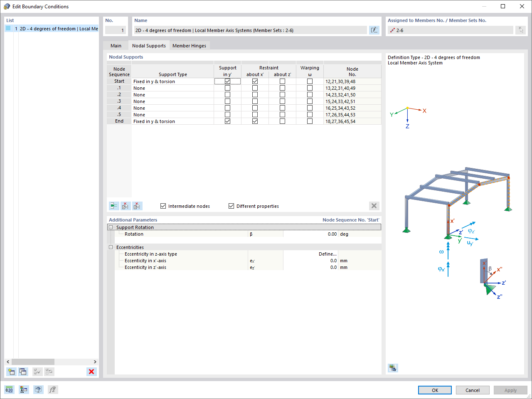Click the blue color swatch of list item 1
Viewport: 532px width, 399px height.
pyautogui.click(x=8, y=29)
